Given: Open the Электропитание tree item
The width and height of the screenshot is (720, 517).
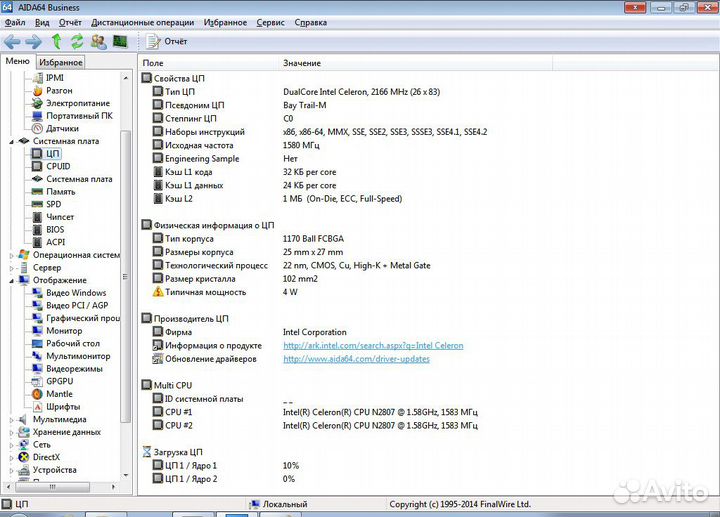Looking at the screenshot, I should pyautogui.click(x=78, y=103).
